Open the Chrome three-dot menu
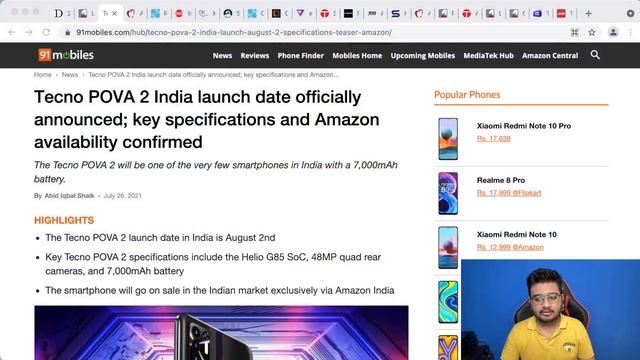The height and width of the screenshot is (360, 640). 631,32
